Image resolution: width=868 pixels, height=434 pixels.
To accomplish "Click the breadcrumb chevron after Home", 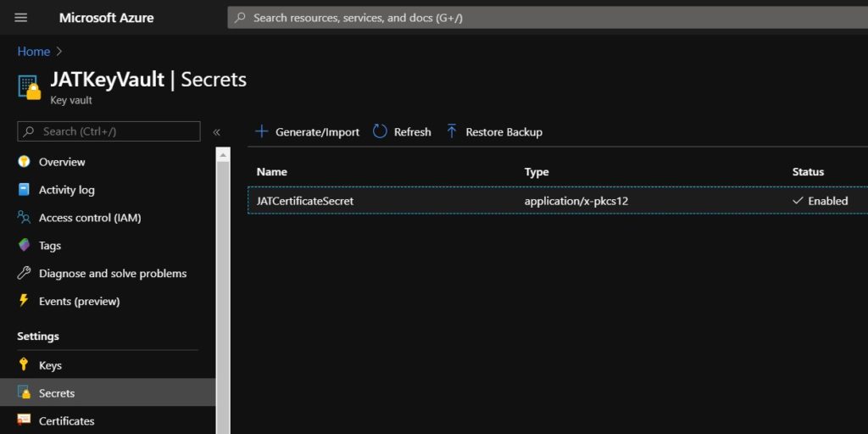I will pos(60,52).
